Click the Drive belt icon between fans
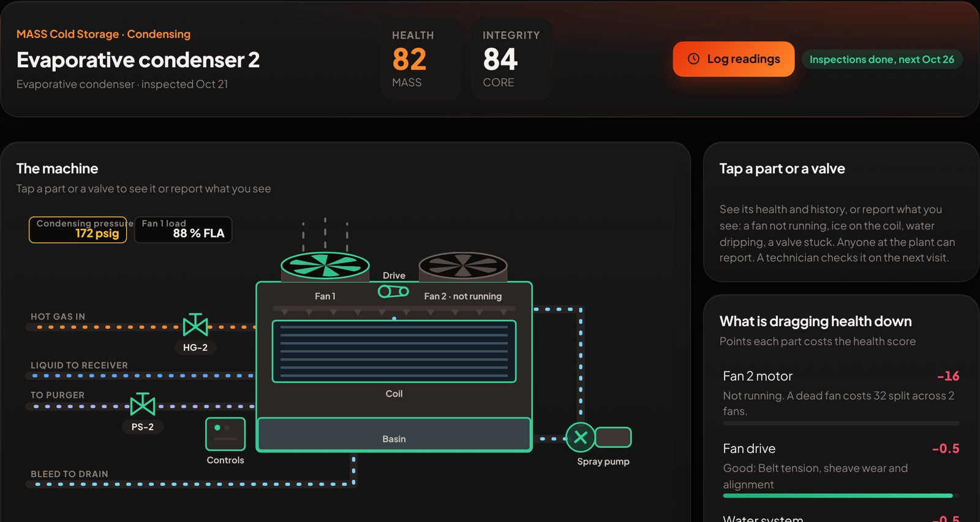Screen dimensions: 980x522 tap(393, 291)
